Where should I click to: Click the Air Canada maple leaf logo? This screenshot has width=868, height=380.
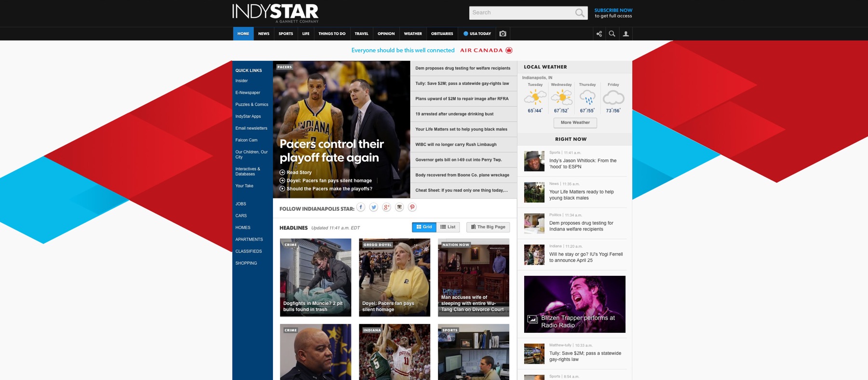(x=509, y=50)
